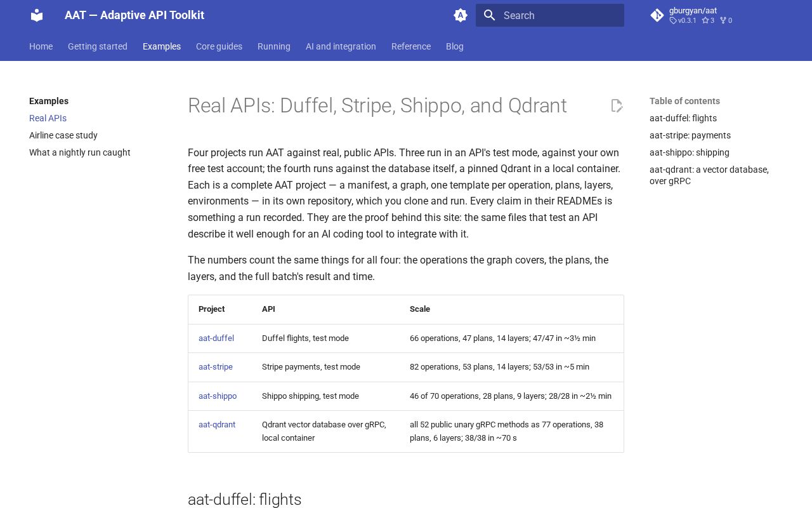
Task: Click the API column header
Action: coord(268,309)
